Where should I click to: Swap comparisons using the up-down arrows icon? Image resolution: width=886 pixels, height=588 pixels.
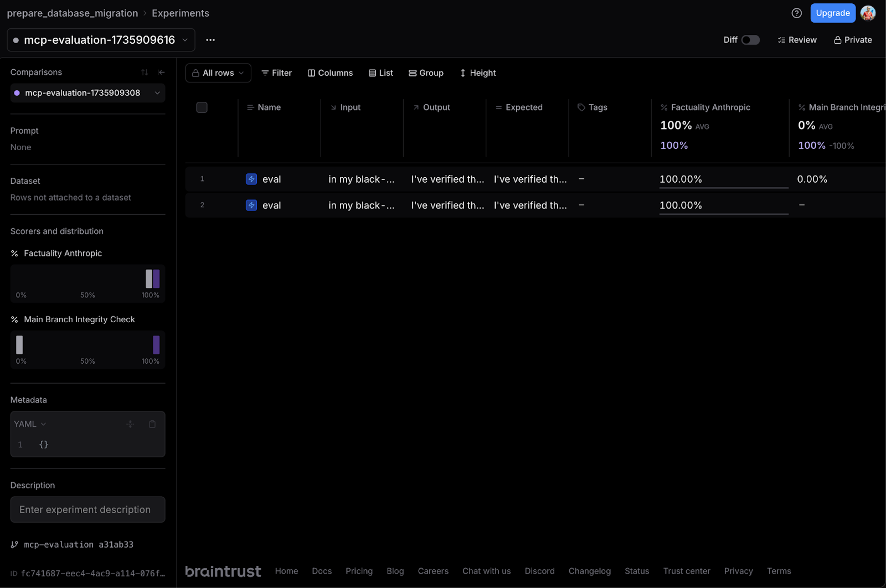145,73
